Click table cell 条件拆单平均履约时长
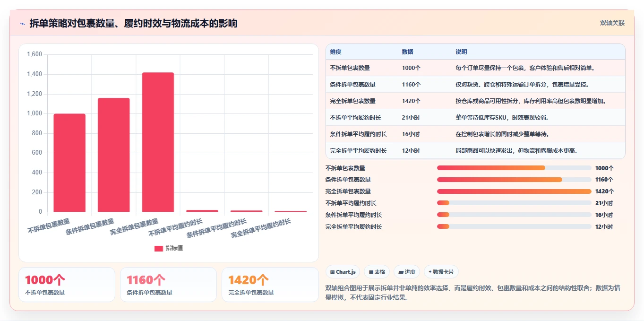This screenshot has width=644, height=321. [x=358, y=134]
